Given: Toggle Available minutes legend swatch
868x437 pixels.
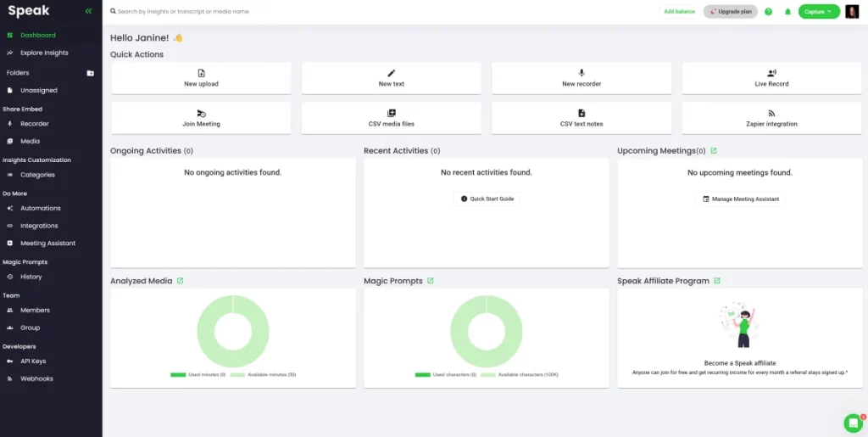Looking at the screenshot, I should tap(237, 375).
